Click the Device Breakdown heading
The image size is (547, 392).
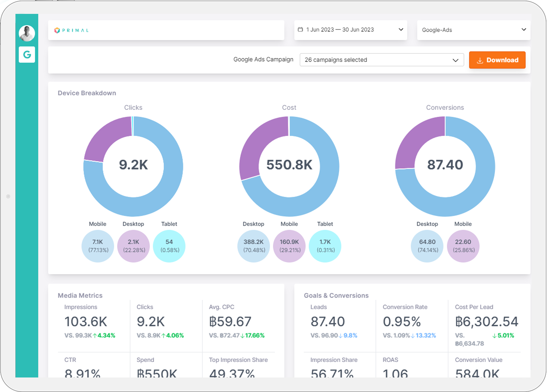click(87, 93)
